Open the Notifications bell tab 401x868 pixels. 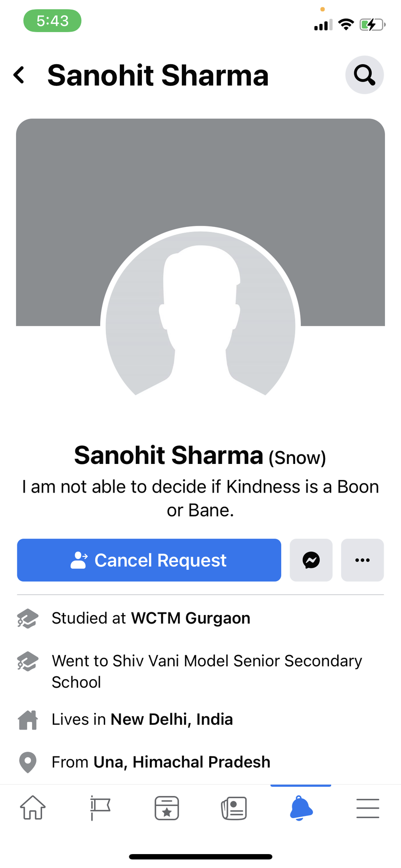click(x=301, y=808)
